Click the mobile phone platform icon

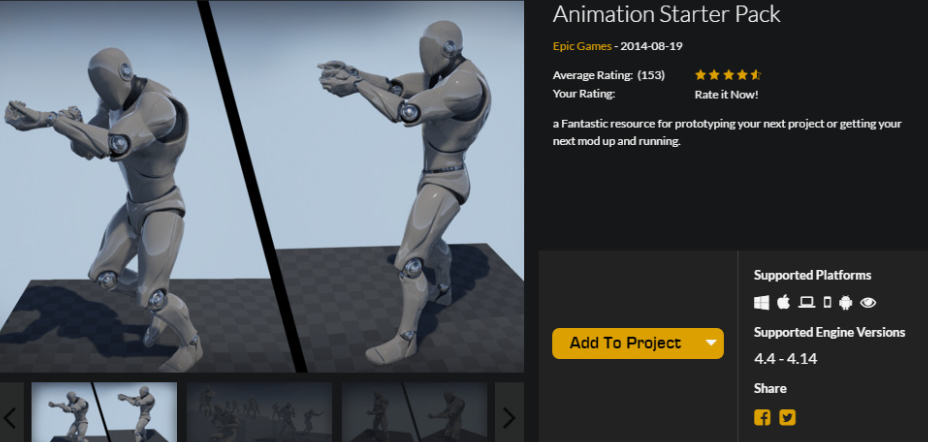(x=827, y=303)
